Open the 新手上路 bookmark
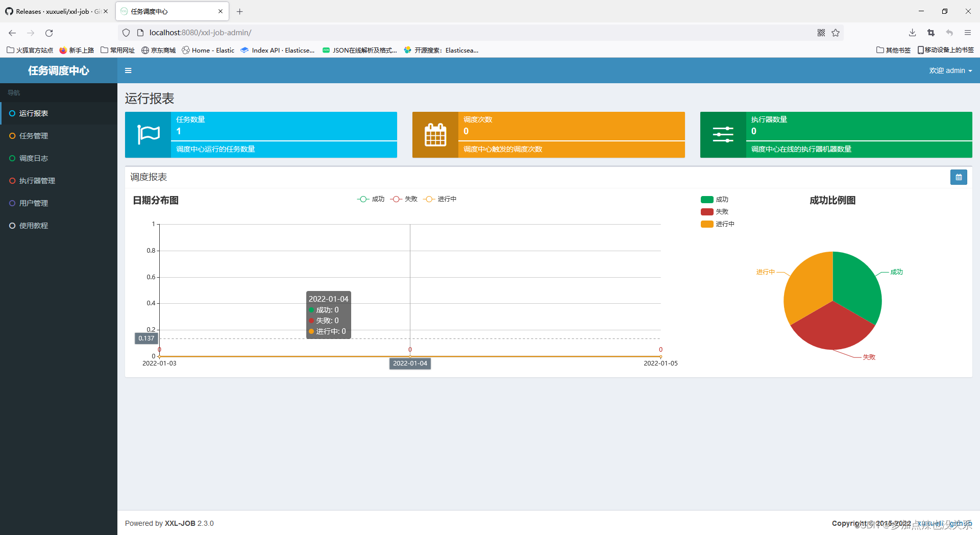The width and height of the screenshot is (980, 535). (x=77, y=50)
